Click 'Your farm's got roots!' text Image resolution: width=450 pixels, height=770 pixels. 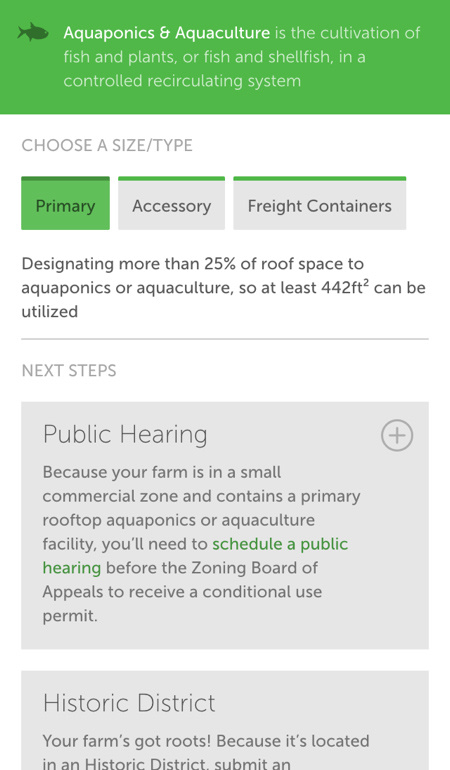127,741
